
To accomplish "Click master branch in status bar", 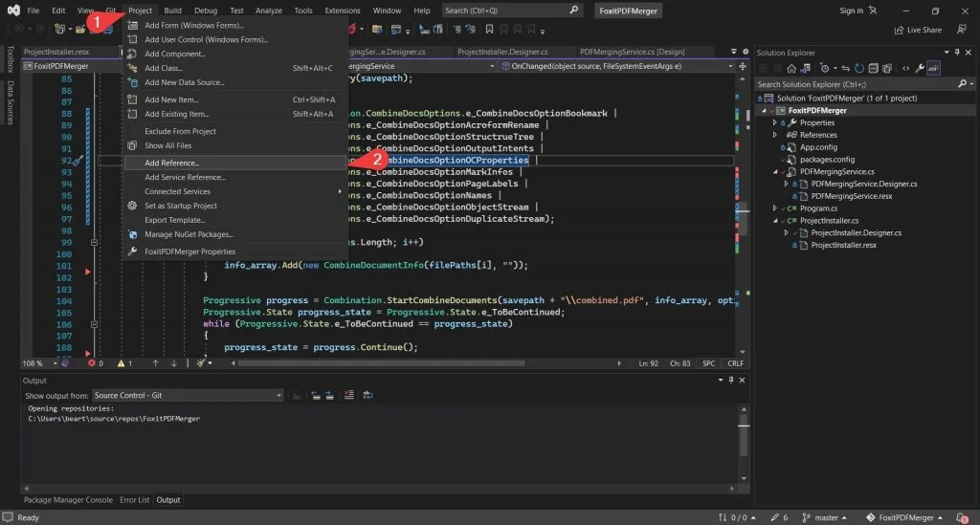I will pyautogui.click(x=825, y=517).
